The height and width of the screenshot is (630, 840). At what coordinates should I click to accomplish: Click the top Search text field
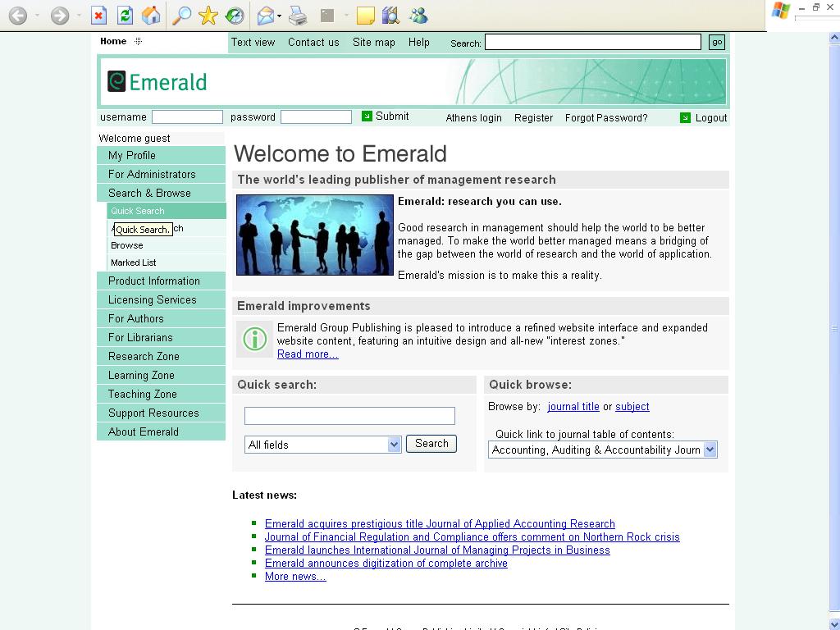coord(593,42)
